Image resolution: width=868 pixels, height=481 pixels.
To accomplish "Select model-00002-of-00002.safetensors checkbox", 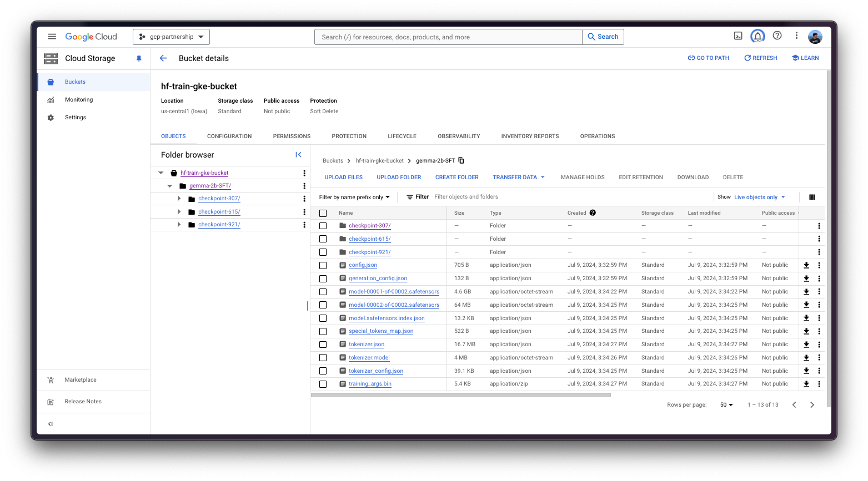I will point(323,305).
